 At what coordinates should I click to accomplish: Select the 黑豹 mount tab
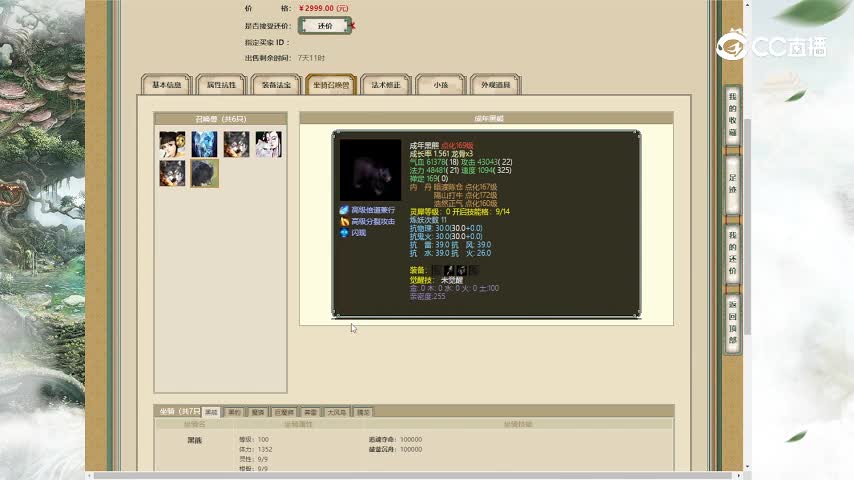click(x=234, y=412)
